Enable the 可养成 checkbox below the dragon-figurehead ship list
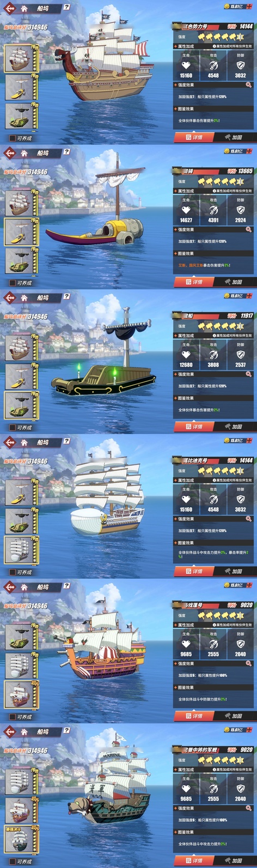This screenshot has width=257, height=868. 12,138
